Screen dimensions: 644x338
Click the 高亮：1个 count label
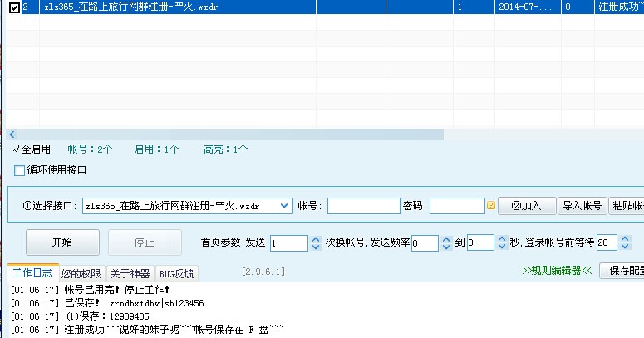click(x=225, y=149)
